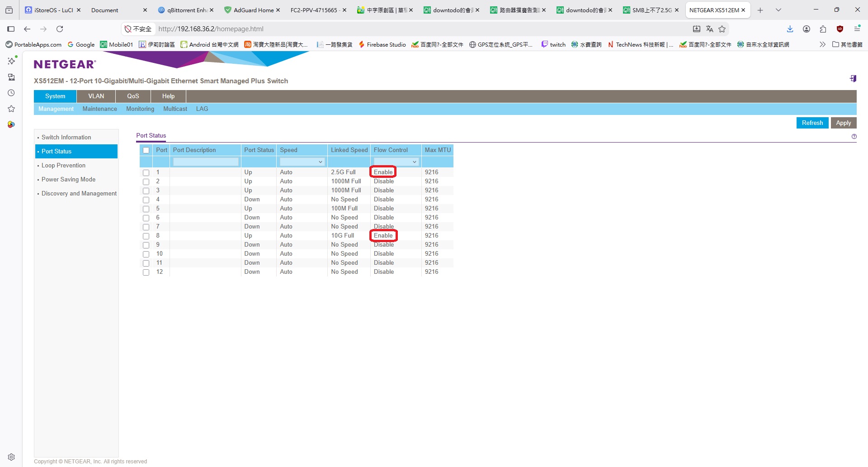Click the browser address bar URL
The image size is (868, 467).
(211, 29)
